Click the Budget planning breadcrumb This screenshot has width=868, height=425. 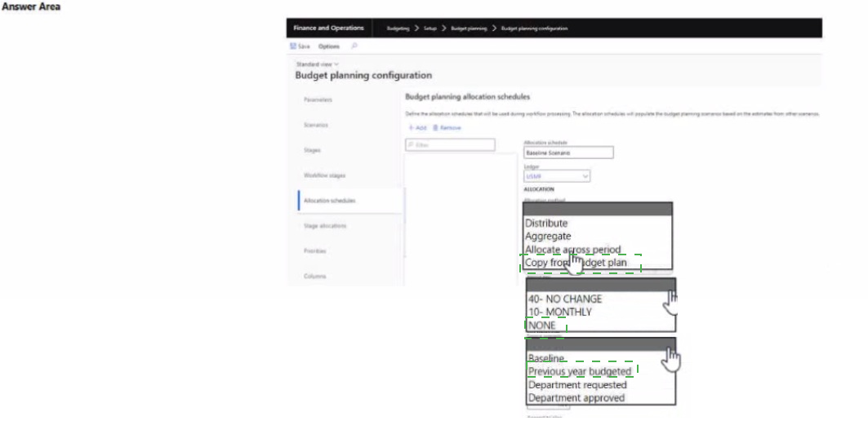469,29
